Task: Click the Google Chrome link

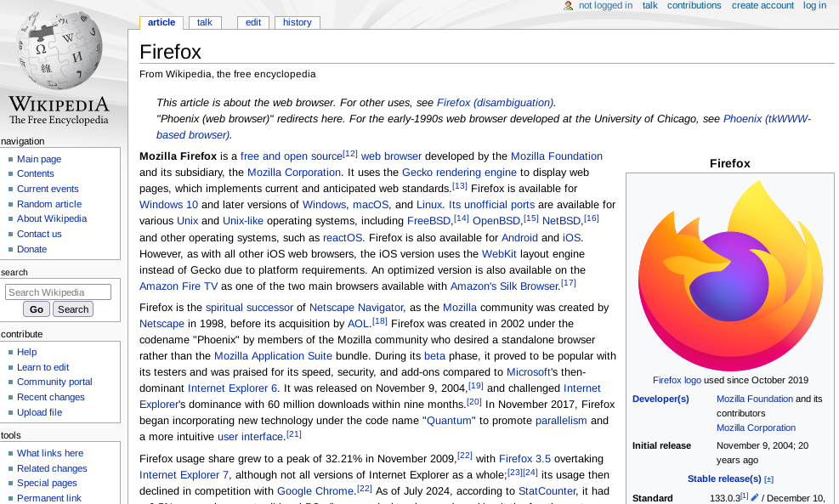Action: 315,491
